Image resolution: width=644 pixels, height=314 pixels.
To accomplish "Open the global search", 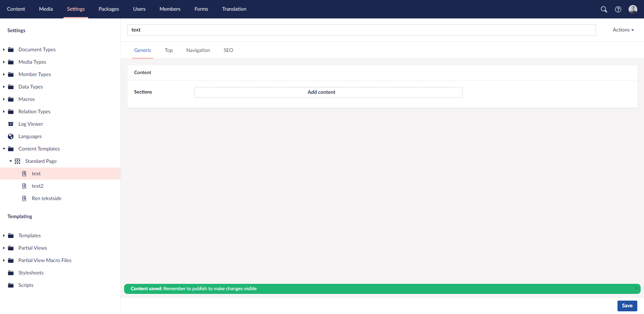I will 604,9.
